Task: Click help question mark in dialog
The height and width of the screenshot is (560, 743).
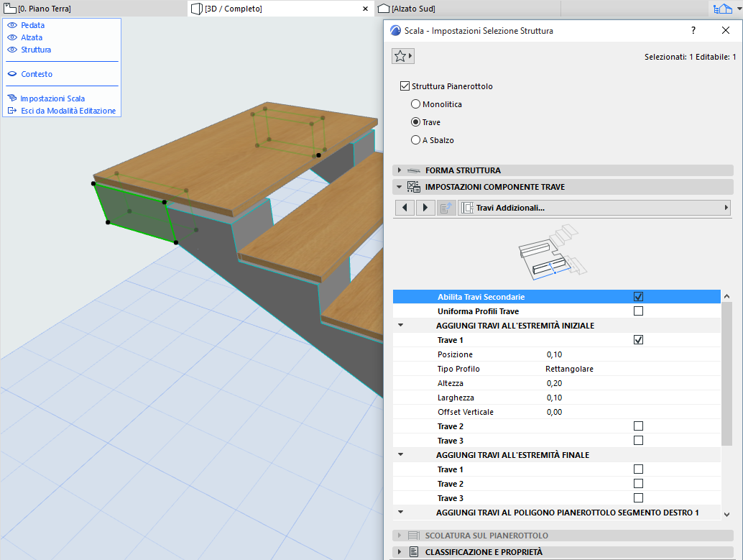Action: pyautogui.click(x=693, y=31)
